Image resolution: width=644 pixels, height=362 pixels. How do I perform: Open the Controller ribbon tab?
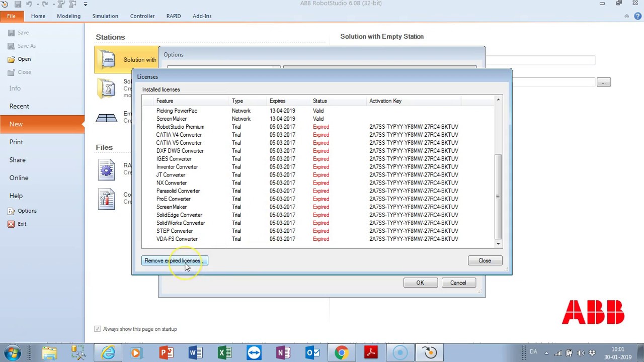click(142, 16)
